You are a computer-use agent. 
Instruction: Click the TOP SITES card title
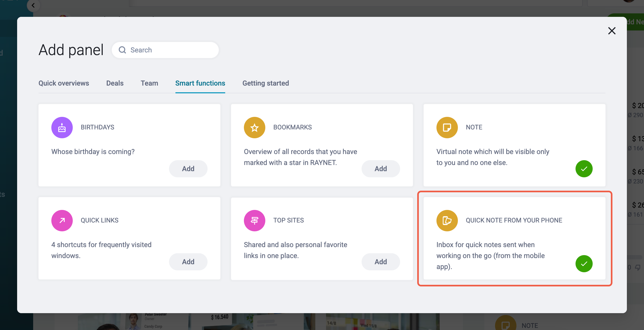(x=289, y=220)
